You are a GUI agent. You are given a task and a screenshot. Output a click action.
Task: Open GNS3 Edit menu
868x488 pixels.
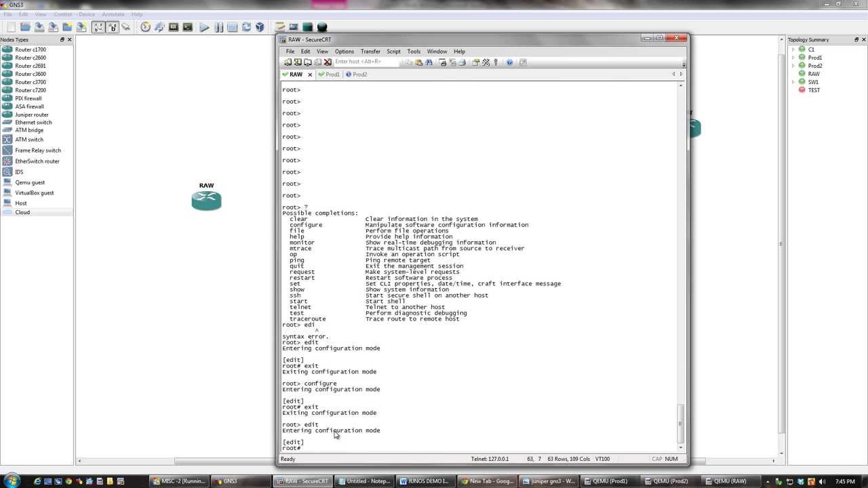pyautogui.click(x=24, y=14)
